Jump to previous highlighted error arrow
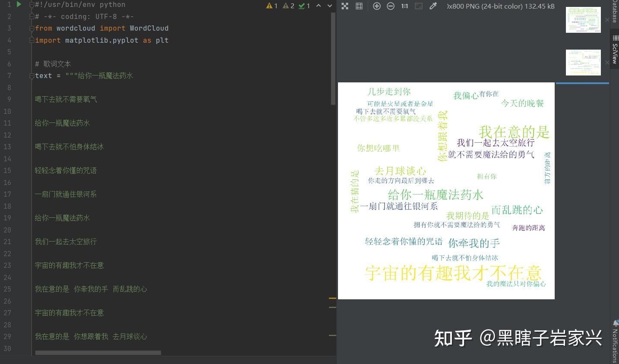 tap(319, 6)
